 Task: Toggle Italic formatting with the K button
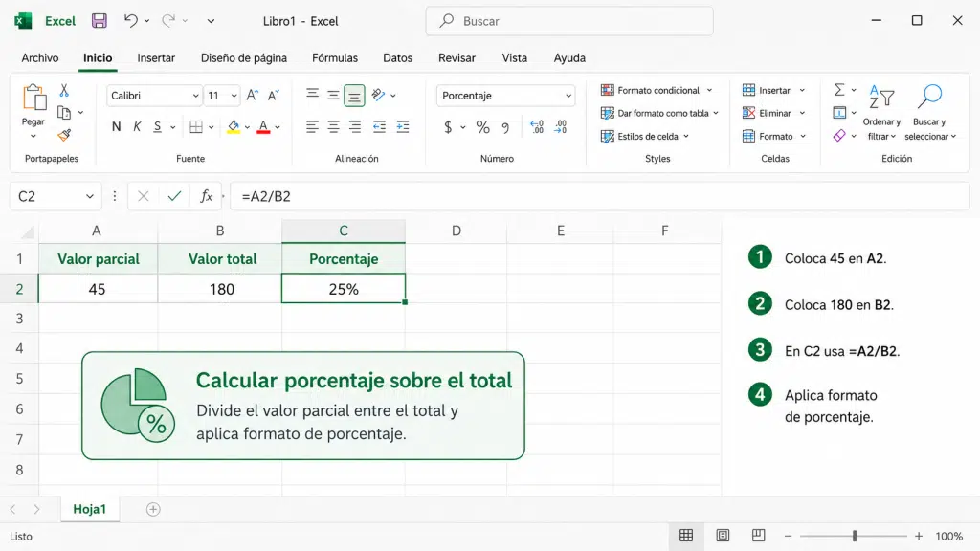pos(137,127)
